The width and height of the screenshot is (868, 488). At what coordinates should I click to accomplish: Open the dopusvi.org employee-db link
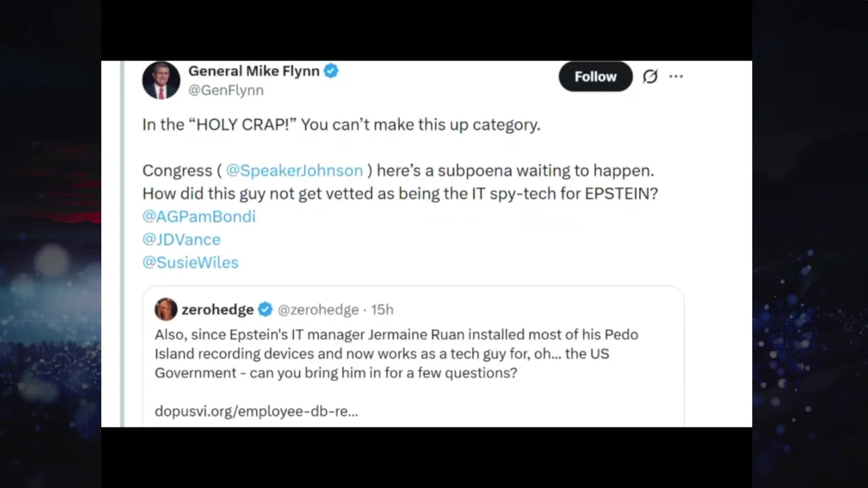click(x=256, y=411)
